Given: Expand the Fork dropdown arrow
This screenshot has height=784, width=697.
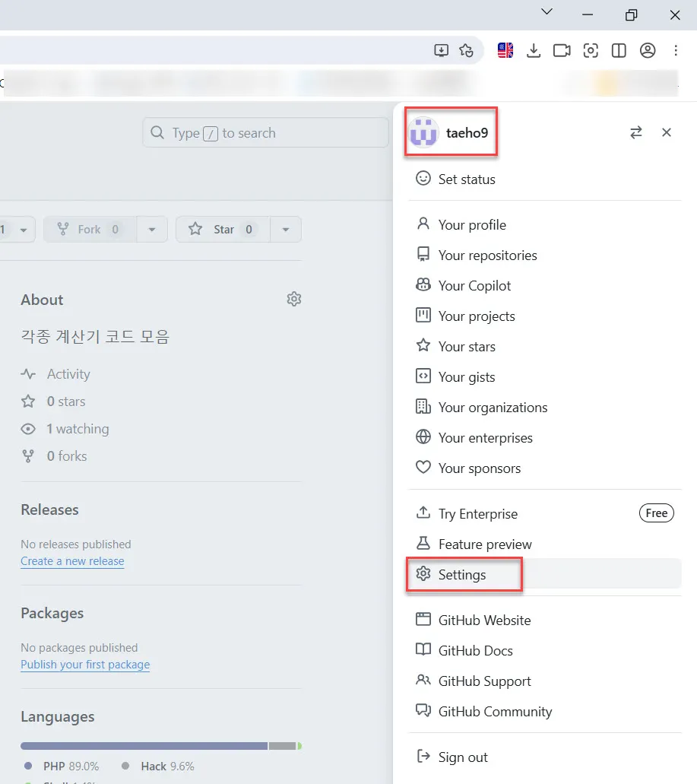Looking at the screenshot, I should [152, 229].
